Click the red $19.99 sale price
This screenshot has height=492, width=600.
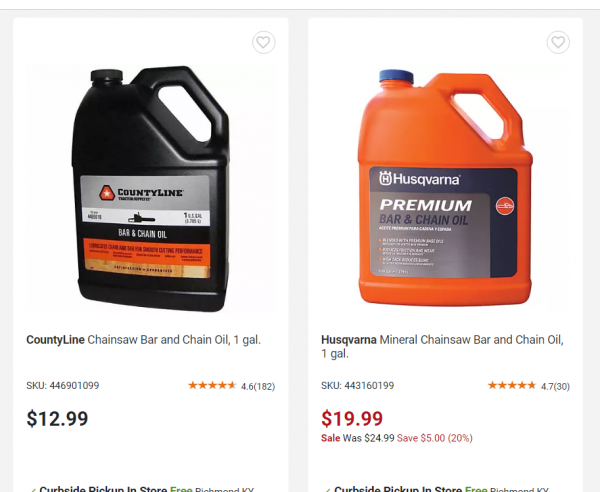(352, 419)
